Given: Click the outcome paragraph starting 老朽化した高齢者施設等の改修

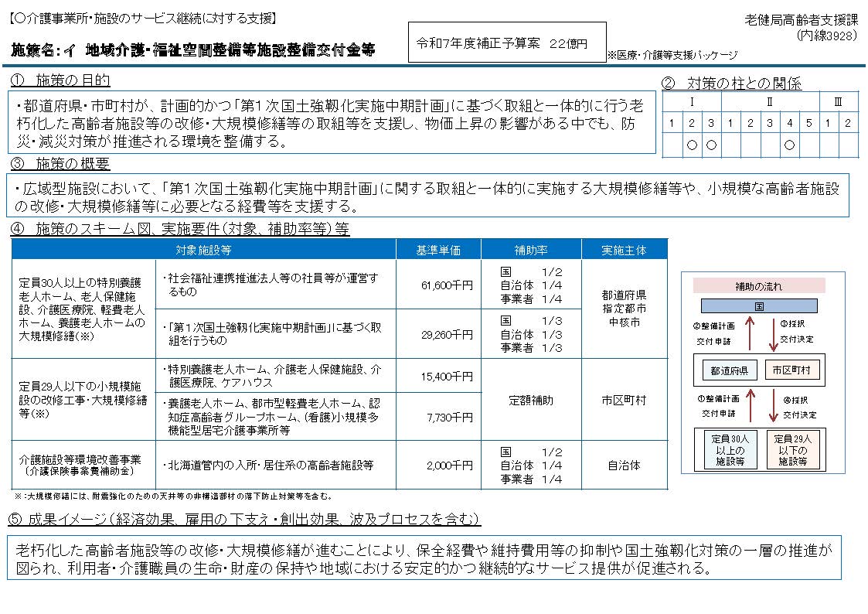Looking at the screenshot, I should (x=424, y=558).
